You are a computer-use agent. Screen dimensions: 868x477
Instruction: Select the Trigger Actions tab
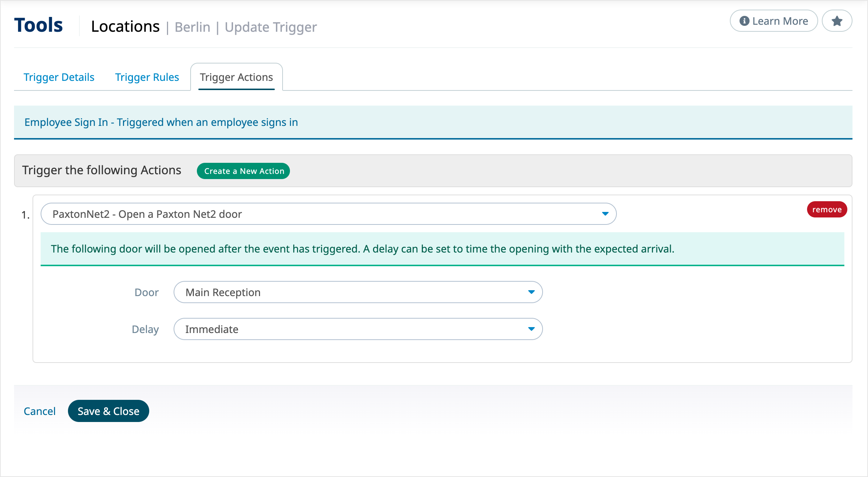tap(236, 77)
